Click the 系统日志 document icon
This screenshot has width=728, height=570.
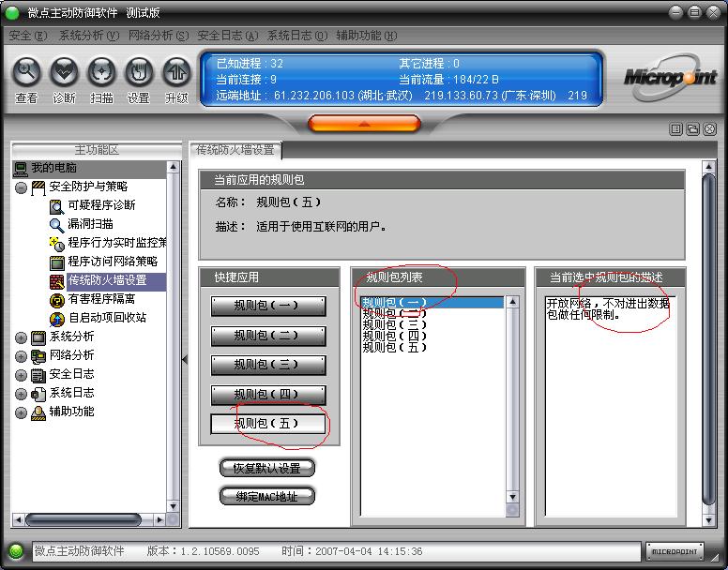(38, 394)
